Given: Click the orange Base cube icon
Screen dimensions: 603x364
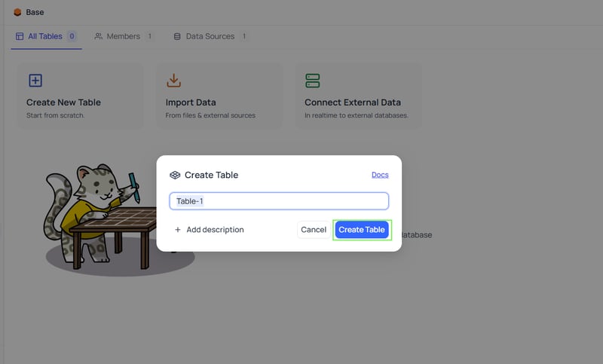Looking at the screenshot, I should pyautogui.click(x=17, y=12).
